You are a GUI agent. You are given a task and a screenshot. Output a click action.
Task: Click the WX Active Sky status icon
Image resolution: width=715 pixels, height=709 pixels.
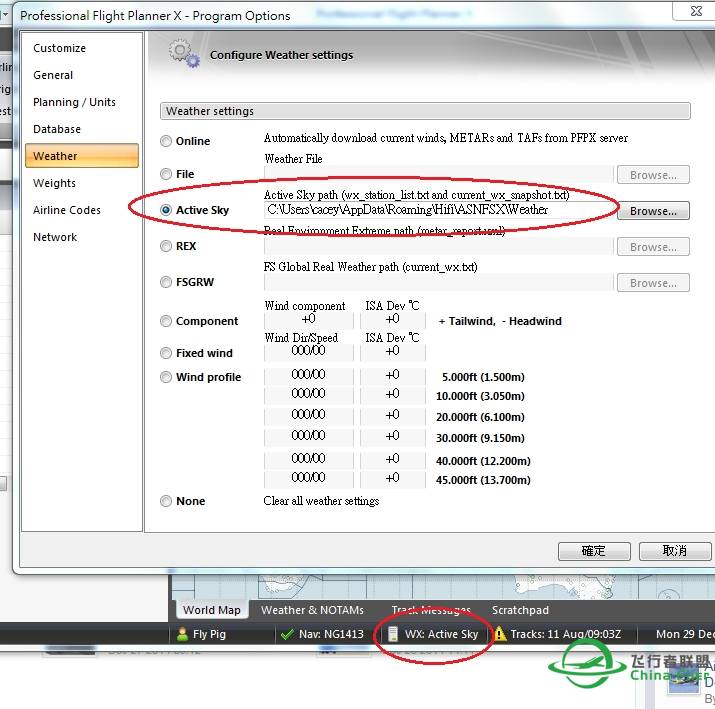point(393,634)
